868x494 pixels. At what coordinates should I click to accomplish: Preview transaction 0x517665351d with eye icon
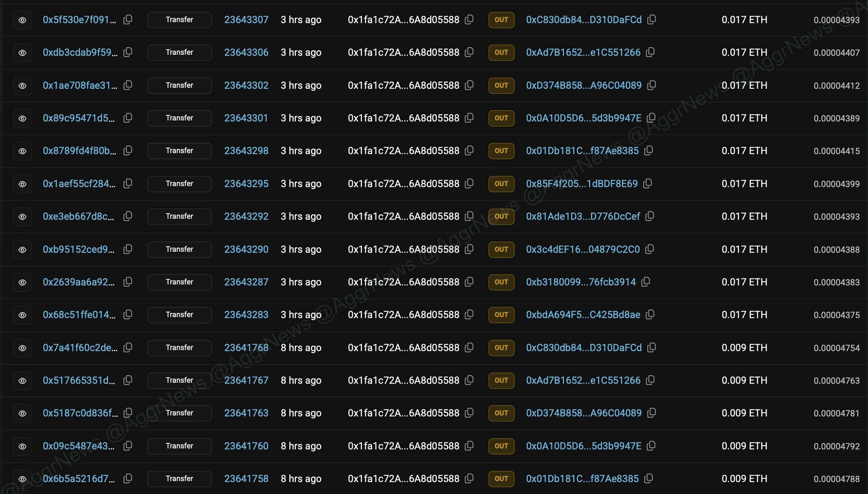click(x=22, y=381)
